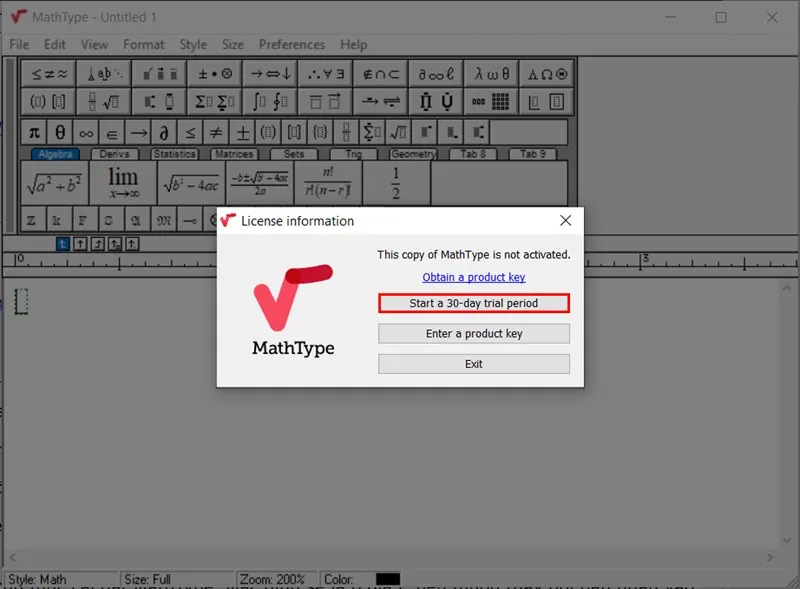Open the matrix templates palette
The width and height of the screenshot is (800, 589).
click(492, 102)
